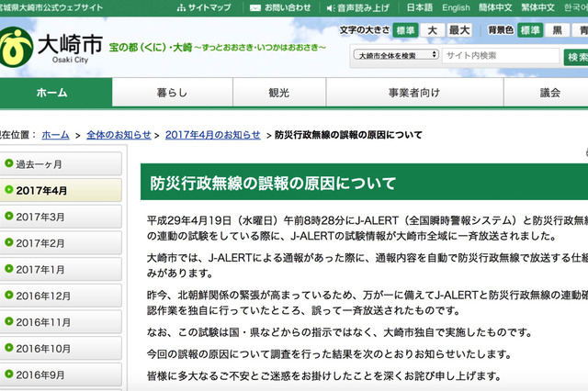
Task: Click the Osaki City logo emblem
Action: (x=16, y=47)
